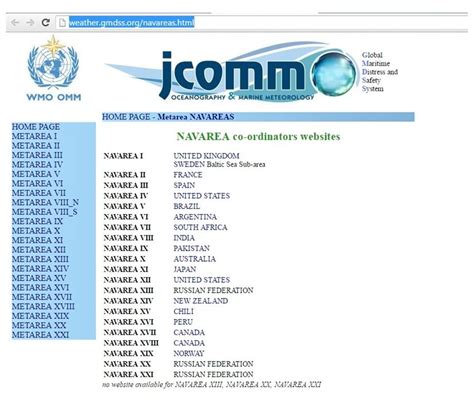Click the page icon beside the URL
The width and height of the screenshot is (474, 408).
[62, 23]
